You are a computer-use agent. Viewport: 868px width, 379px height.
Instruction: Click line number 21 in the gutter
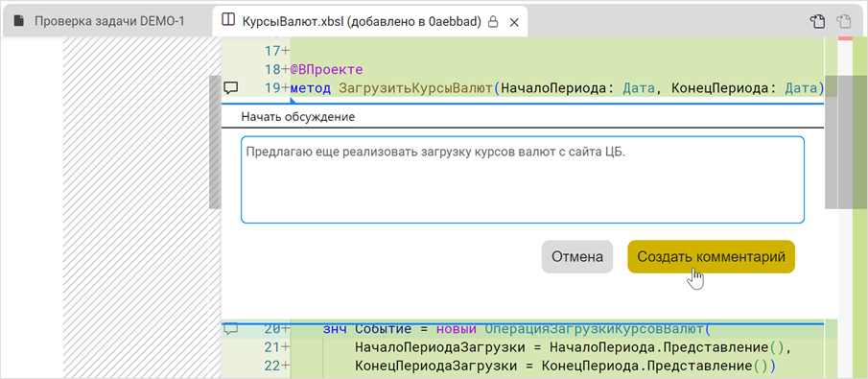pyautogui.click(x=271, y=348)
